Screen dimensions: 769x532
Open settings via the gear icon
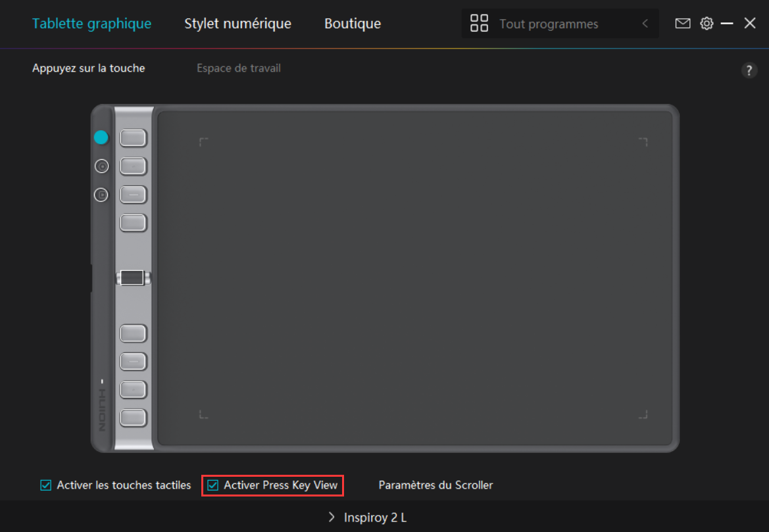pyautogui.click(x=707, y=24)
